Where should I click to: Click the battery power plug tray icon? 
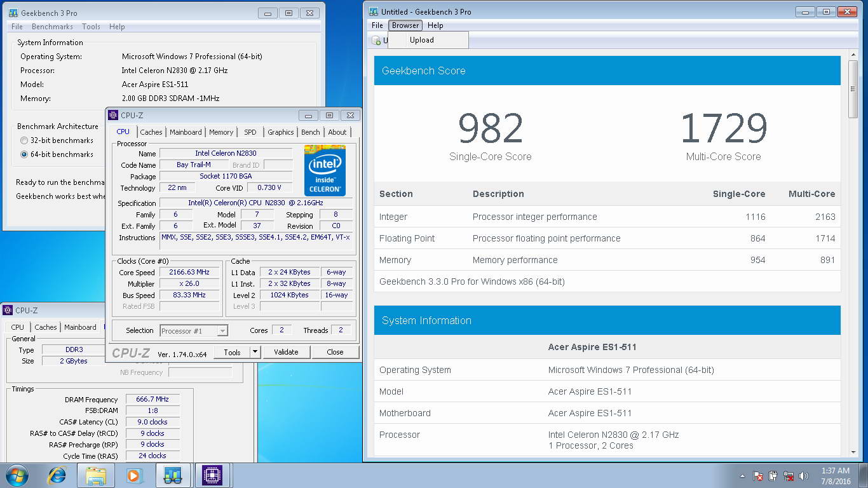[773, 476]
